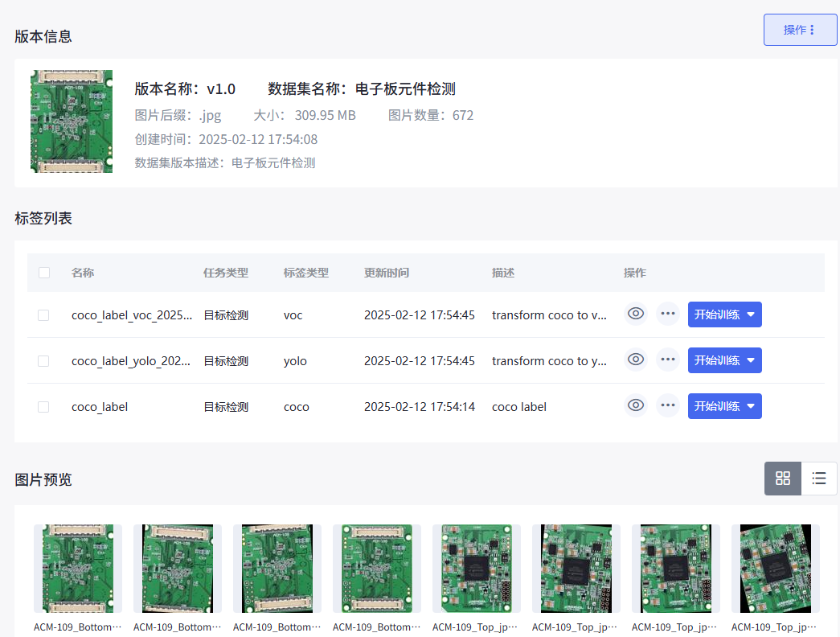Switch image preview to list view
Image resolution: width=840 pixels, height=637 pixels.
click(x=818, y=478)
